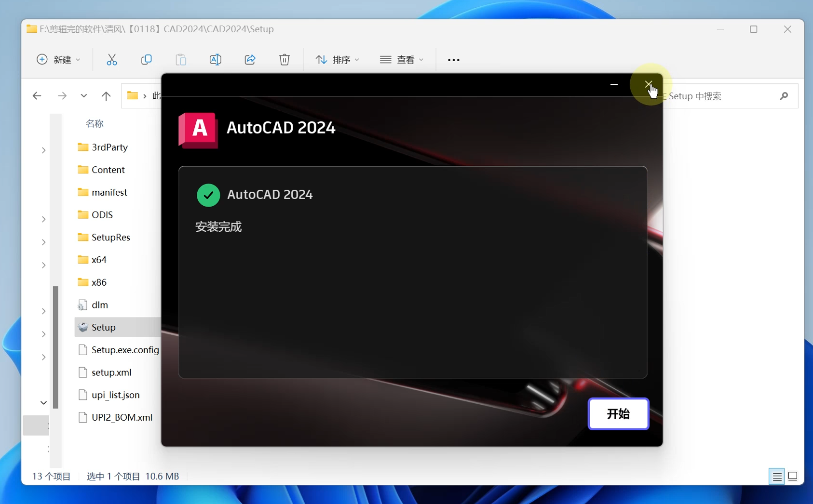The height and width of the screenshot is (504, 813).
Task: Minimize the AutoCAD installer window
Action: coord(614,84)
